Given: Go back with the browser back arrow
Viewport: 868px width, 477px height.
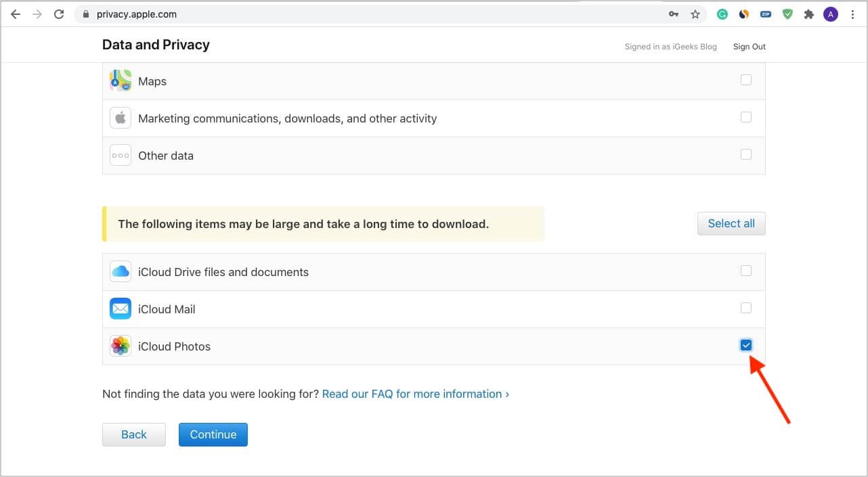Looking at the screenshot, I should pyautogui.click(x=16, y=14).
